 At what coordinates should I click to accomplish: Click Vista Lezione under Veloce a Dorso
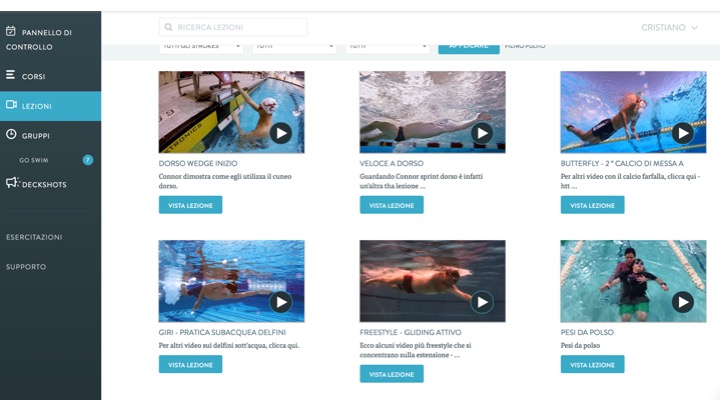pos(392,205)
